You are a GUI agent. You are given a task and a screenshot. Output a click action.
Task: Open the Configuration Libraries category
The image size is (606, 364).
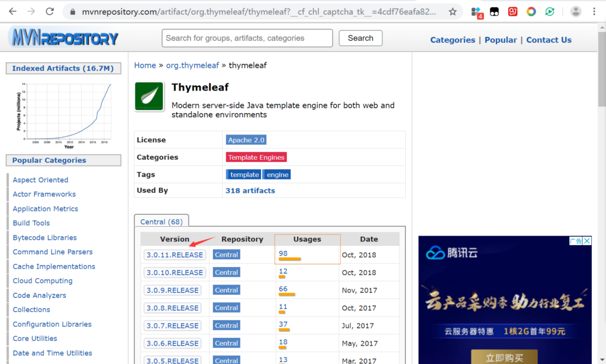pos(52,324)
